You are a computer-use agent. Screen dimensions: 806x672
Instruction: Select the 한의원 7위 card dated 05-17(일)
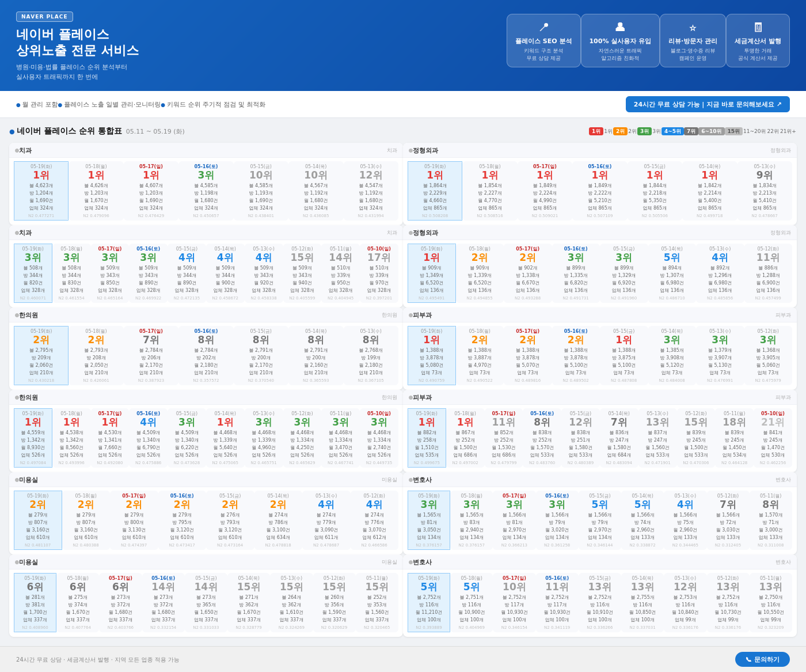[x=151, y=355]
